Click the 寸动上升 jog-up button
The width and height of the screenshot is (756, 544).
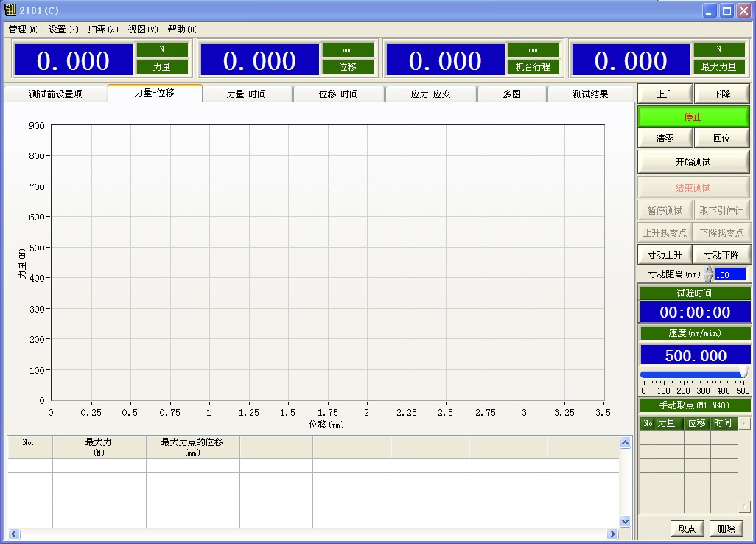coord(664,254)
